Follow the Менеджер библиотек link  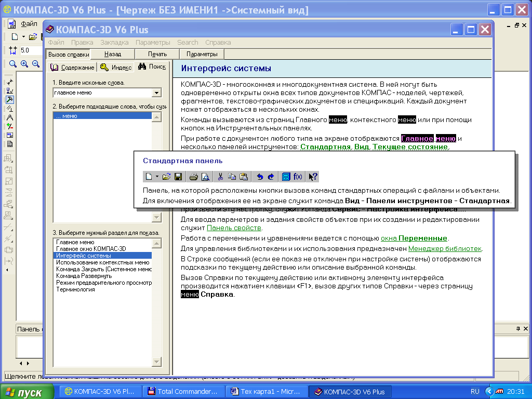tap(445, 249)
